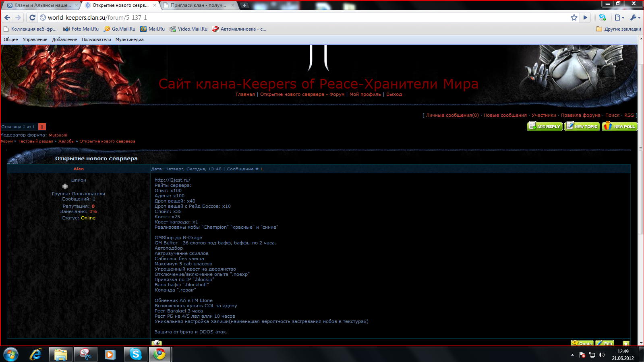644x362 pixels.
Task: Open the 'Общее' admin menu
Action: [11, 39]
